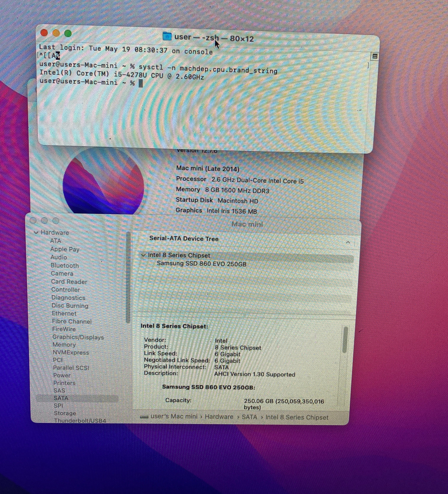The width and height of the screenshot is (448, 494).
Task: Click the "Samsung SSD 860 EVO 250GB:" details heading
Action: click(209, 387)
